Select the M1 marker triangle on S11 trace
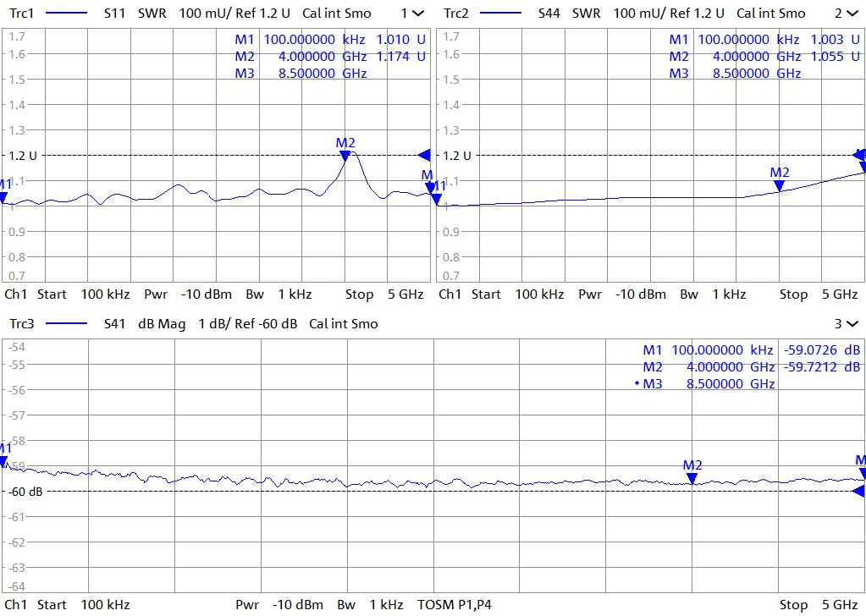866x616 pixels. pos(3,197)
